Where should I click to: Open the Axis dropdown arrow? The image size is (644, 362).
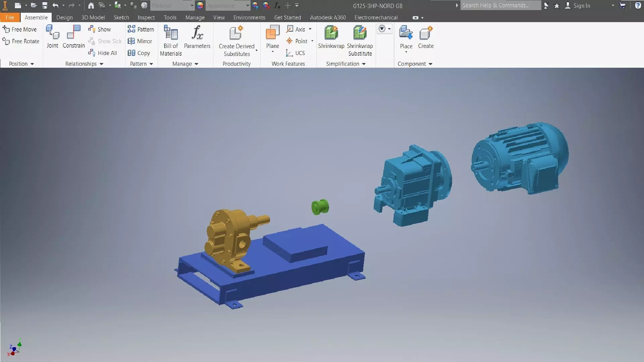(310, 29)
